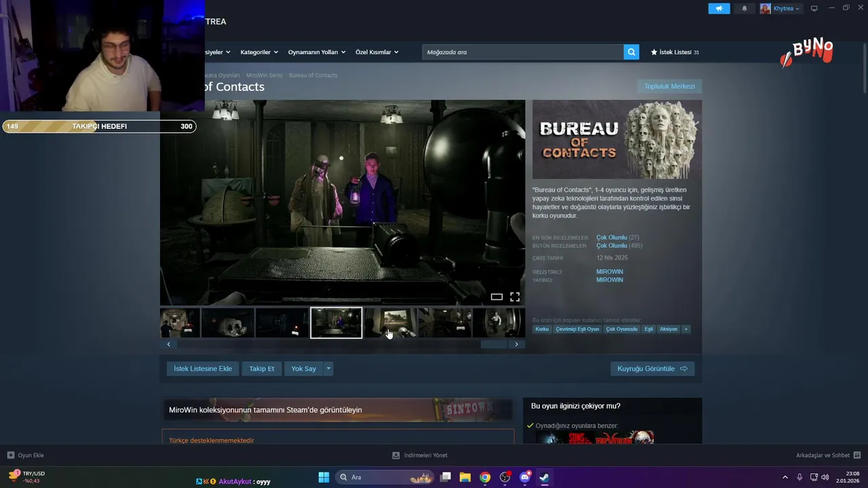
Task: Show hidden tray icons chevron
Action: coord(785,477)
